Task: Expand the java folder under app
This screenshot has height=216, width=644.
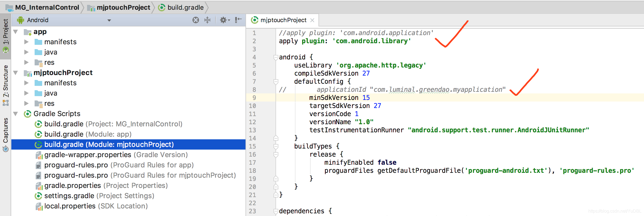Action: (26, 52)
